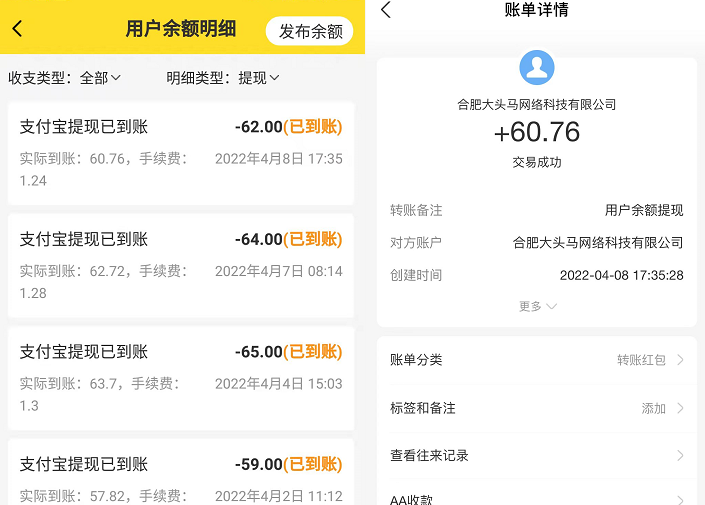This screenshot has height=505, width=705.
Task: Select the date 2022年4月2日 11:12
Action: (x=279, y=496)
